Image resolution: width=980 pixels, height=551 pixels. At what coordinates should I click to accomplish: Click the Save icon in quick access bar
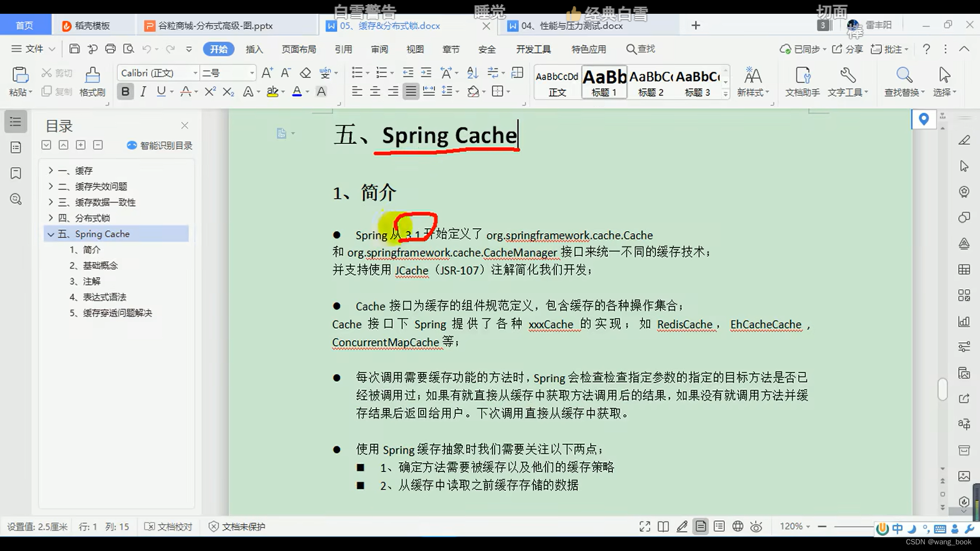[75, 49]
